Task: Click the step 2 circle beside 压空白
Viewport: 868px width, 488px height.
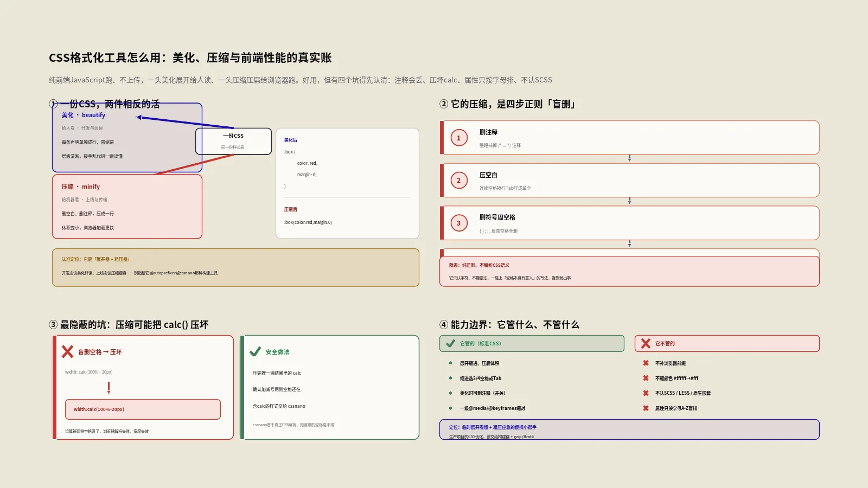Action: coord(459,181)
